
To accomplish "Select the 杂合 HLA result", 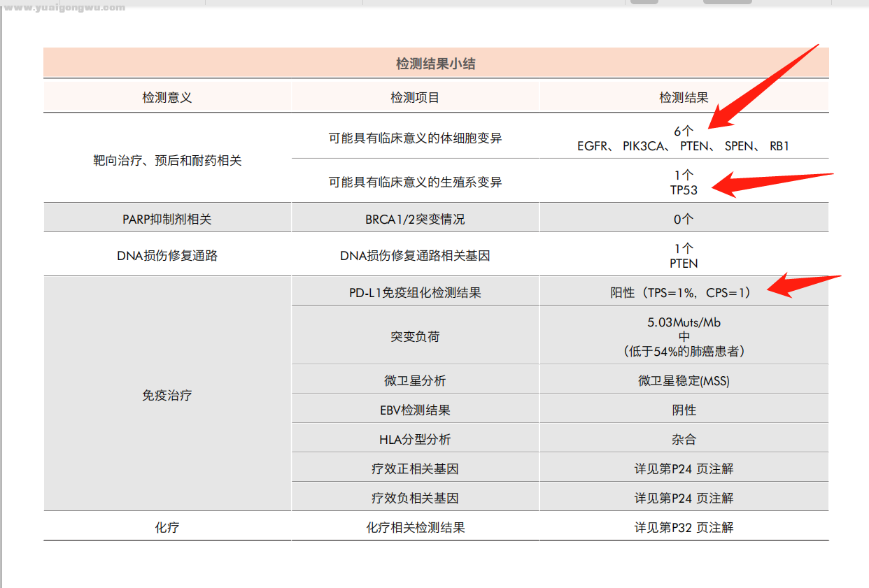I will coord(684,440).
